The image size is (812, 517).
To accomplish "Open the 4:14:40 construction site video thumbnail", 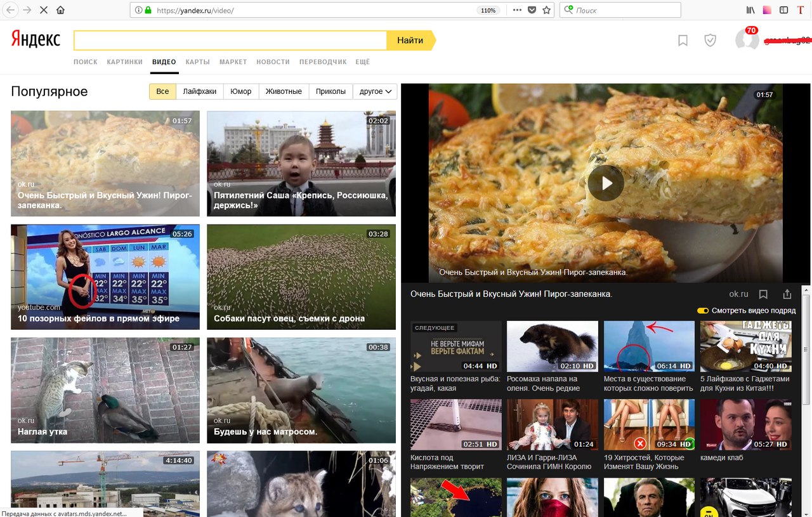I will [105, 483].
